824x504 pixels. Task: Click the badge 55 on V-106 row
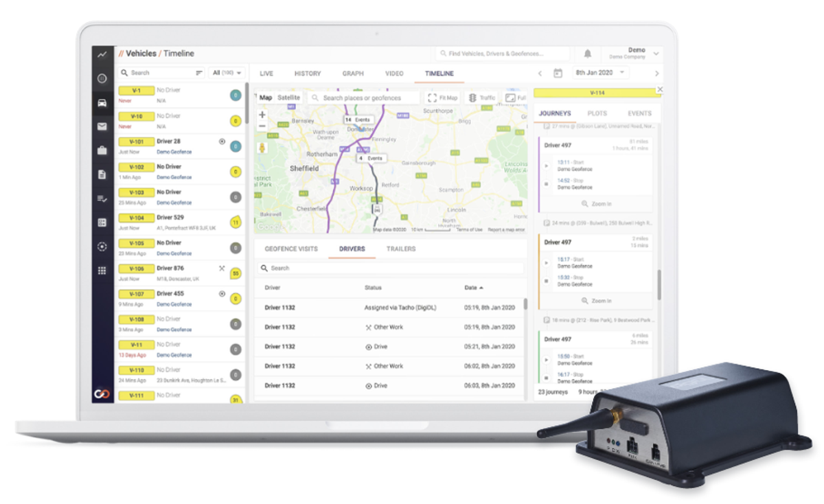236,273
